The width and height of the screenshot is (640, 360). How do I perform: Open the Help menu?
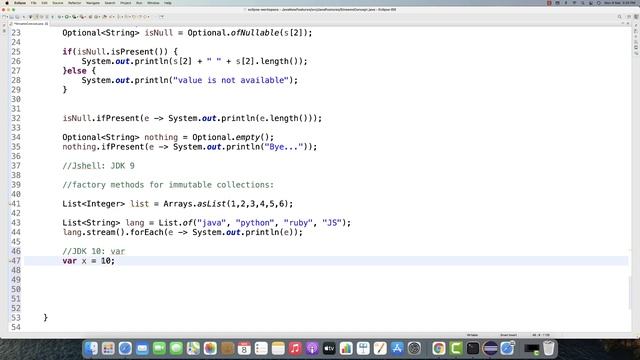(168, 3)
